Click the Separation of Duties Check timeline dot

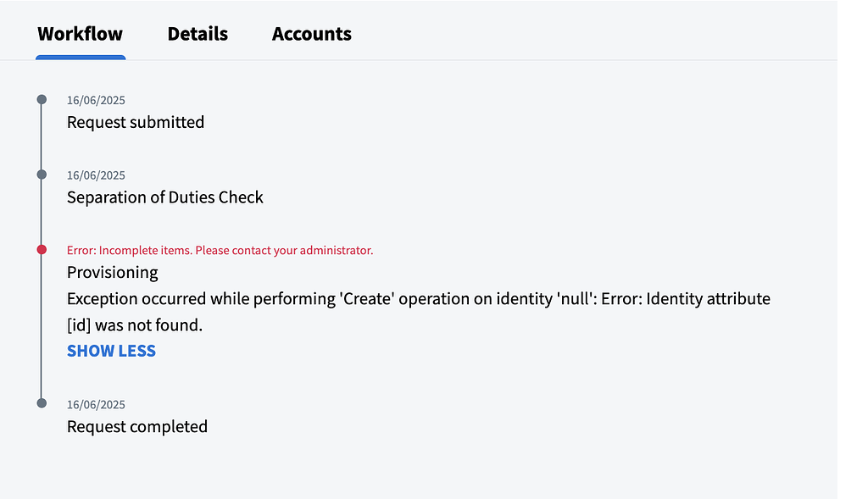[42, 174]
